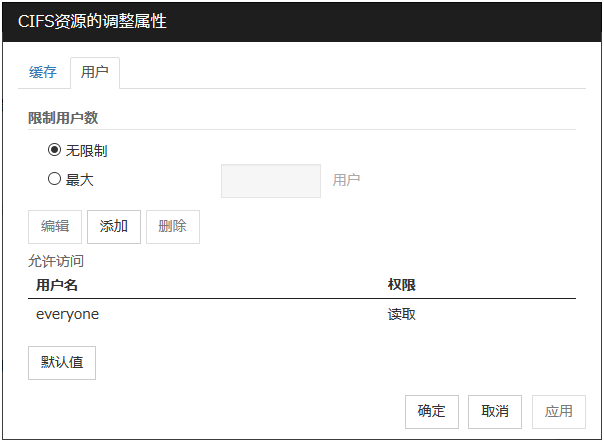The image size is (604, 442).
Task: Confirm with the 确定 button
Action: [432, 411]
